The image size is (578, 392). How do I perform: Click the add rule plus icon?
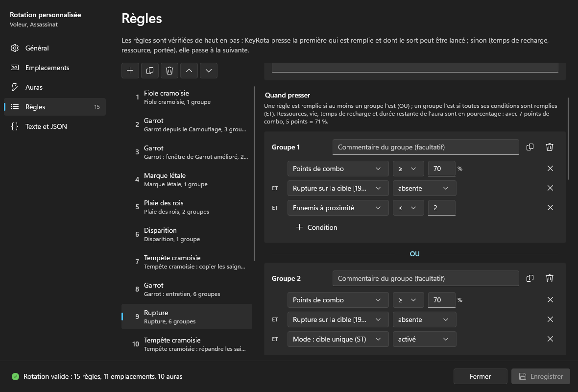pos(130,71)
